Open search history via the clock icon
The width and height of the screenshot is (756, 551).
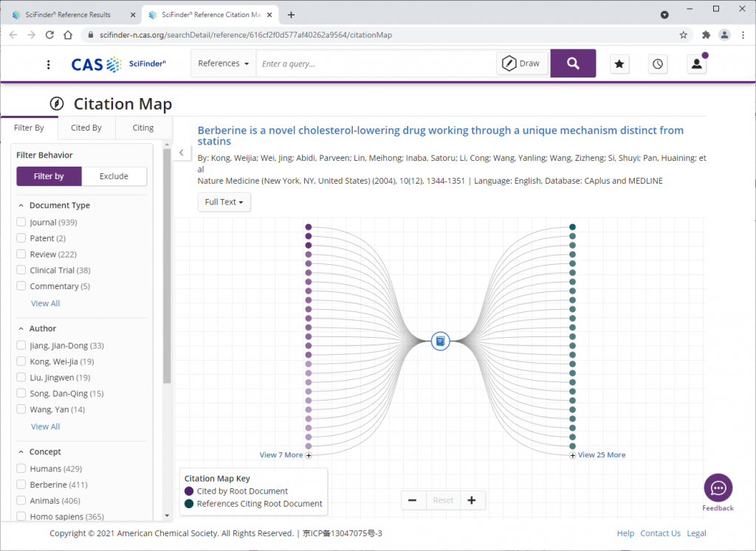click(x=657, y=64)
